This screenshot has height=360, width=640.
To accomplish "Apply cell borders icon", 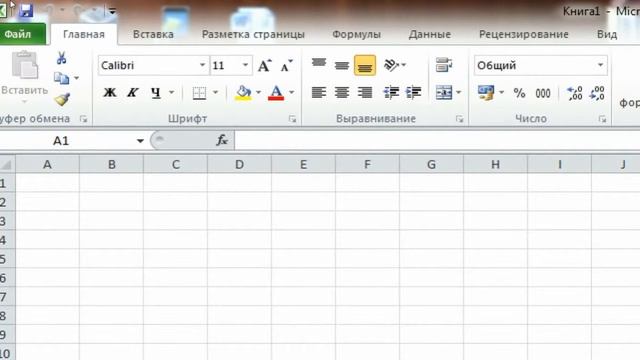I will pyautogui.click(x=199, y=93).
